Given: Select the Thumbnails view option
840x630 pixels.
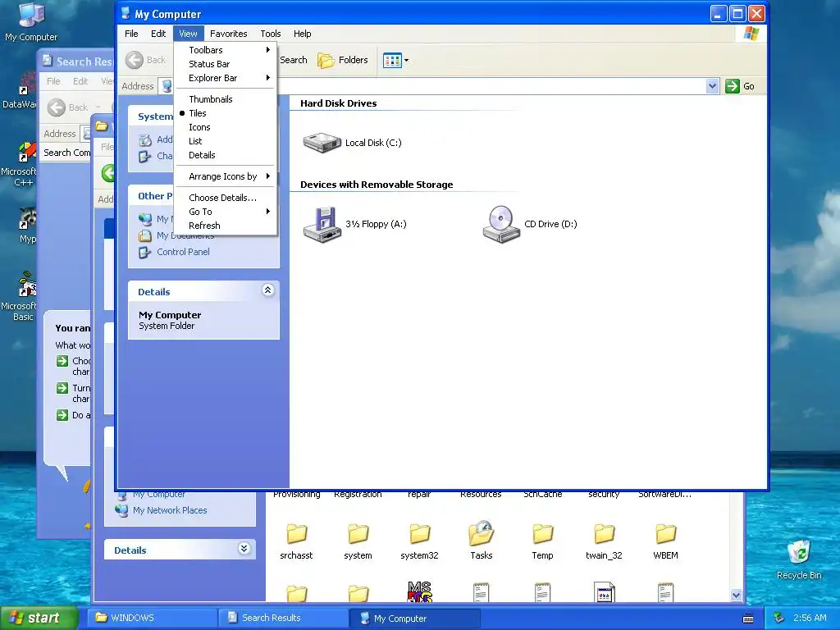Looking at the screenshot, I should (226, 99).
